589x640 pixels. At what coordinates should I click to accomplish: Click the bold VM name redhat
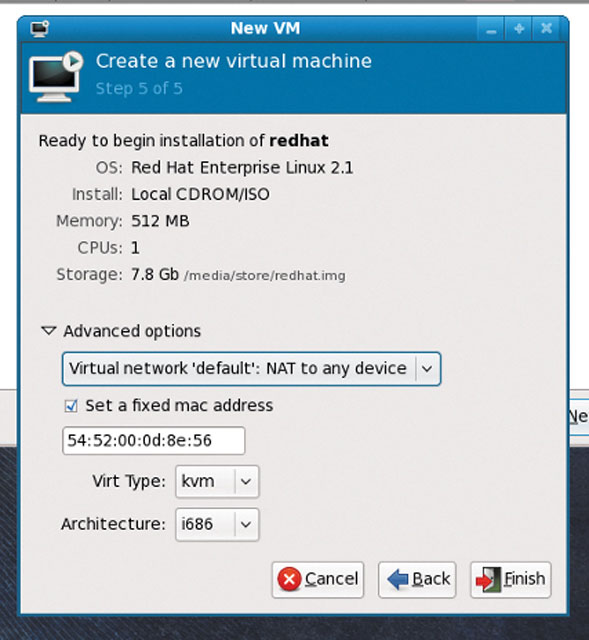click(x=299, y=141)
